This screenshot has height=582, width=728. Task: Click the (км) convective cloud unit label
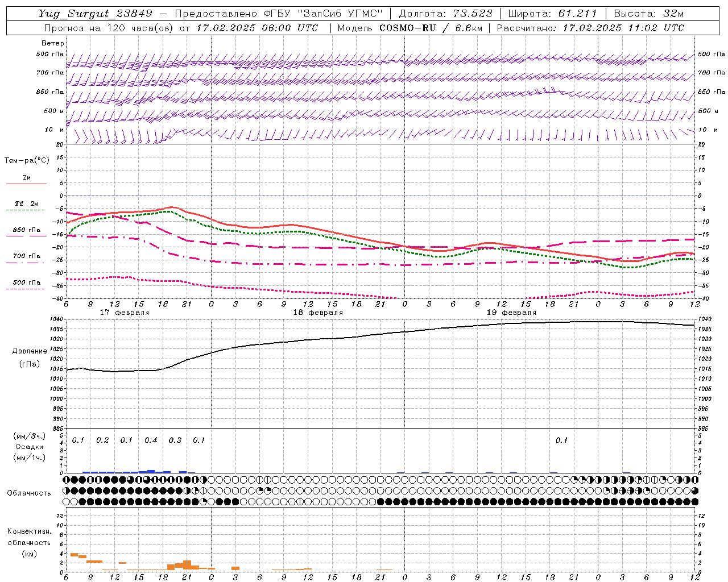[29, 554]
